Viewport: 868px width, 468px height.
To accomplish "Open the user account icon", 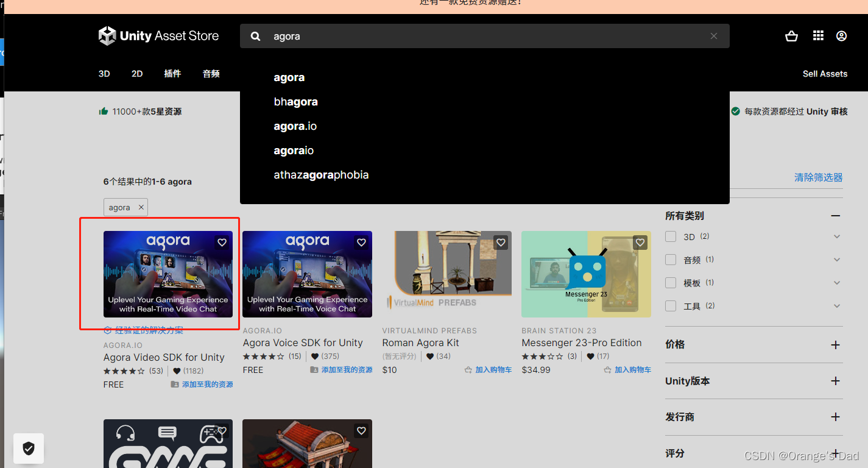I will tap(841, 36).
